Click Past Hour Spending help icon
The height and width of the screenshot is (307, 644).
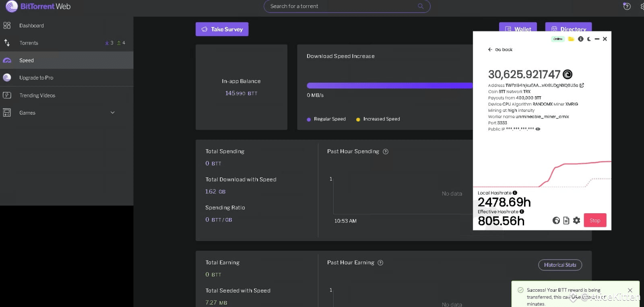pyautogui.click(x=386, y=152)
